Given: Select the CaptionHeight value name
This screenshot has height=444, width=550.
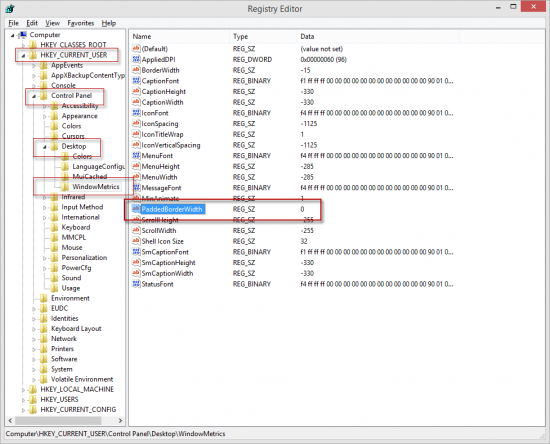Looking at the screenshot, I should coord(163,92).
